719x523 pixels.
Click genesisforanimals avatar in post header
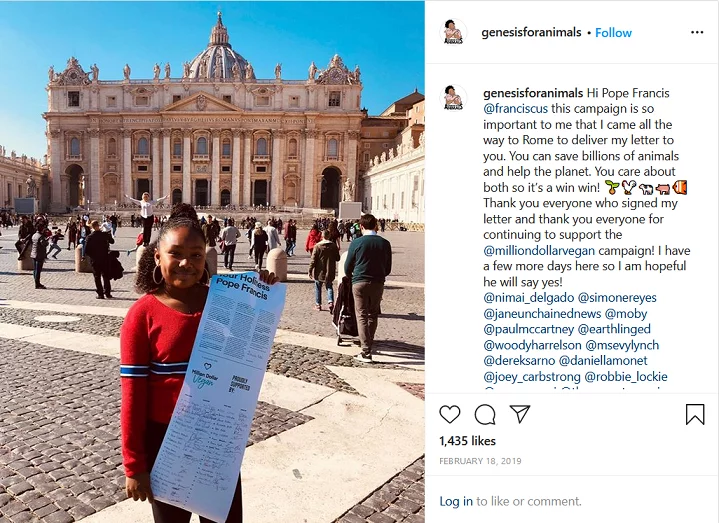point(453,32)
